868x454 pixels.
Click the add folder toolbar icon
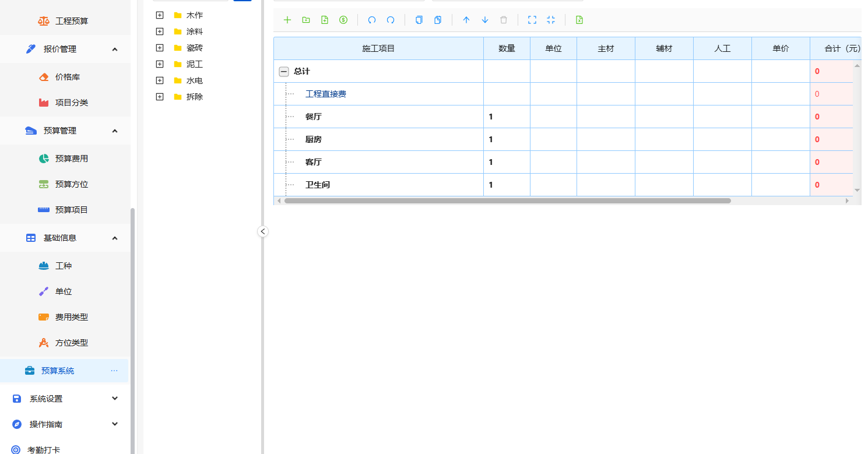pos(306,20)
